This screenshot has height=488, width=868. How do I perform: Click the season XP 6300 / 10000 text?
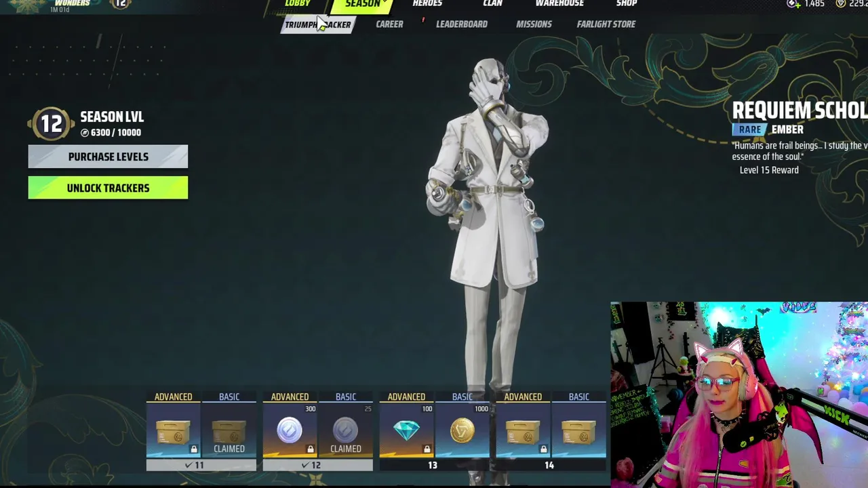pyautogui.click(x=111, y=133)
